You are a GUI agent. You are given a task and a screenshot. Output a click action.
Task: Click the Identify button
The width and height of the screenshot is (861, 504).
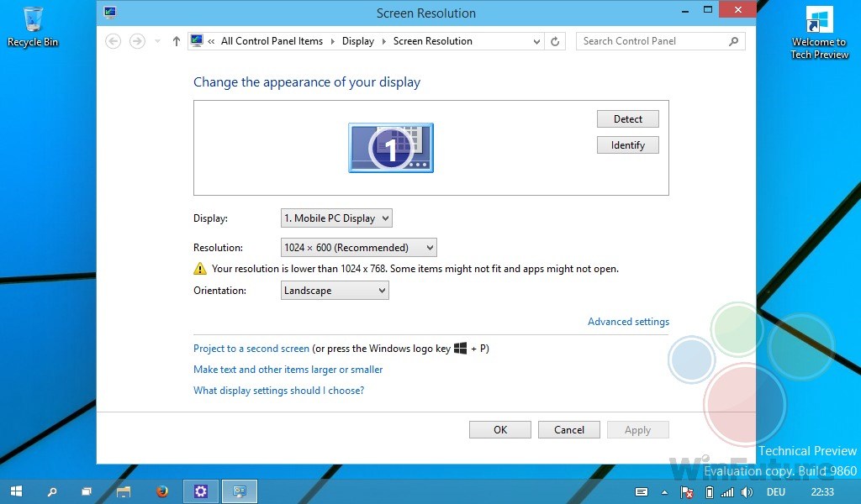coord(627,144)
